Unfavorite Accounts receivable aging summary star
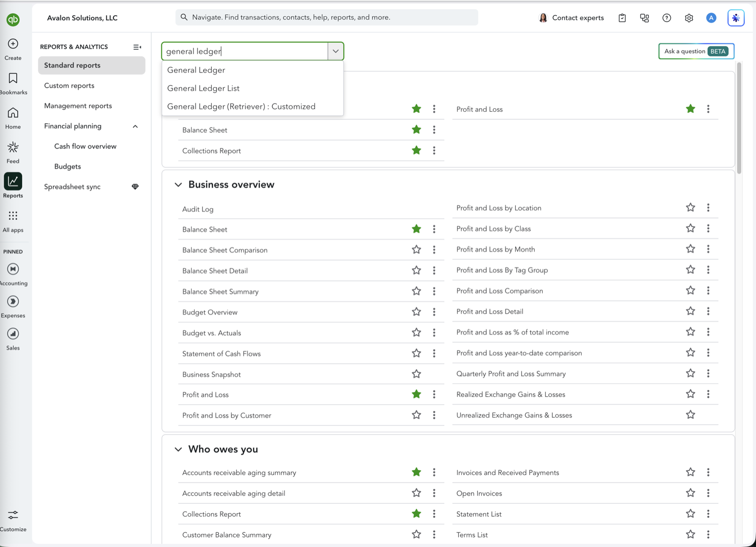Image resolution: width=756 pixels, height=547 pixels. [x=416, y=472]
